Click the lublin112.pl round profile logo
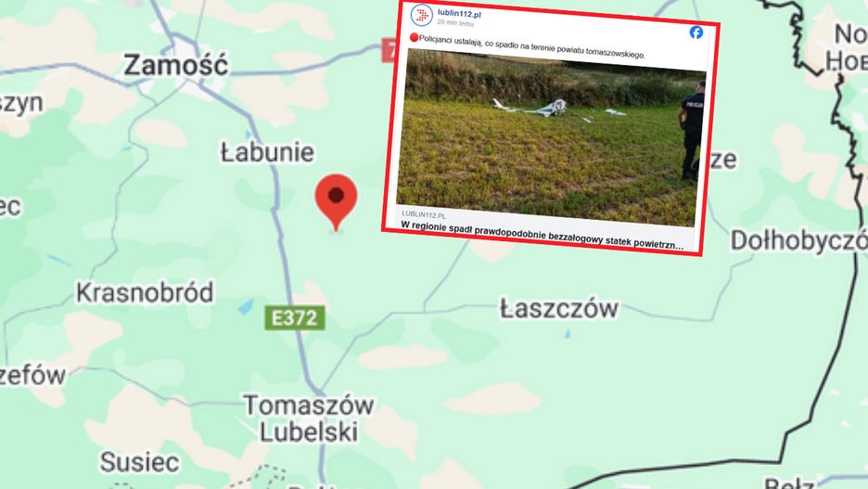The image size is (868, 489). pyautogui.click(x=421, y=15)
